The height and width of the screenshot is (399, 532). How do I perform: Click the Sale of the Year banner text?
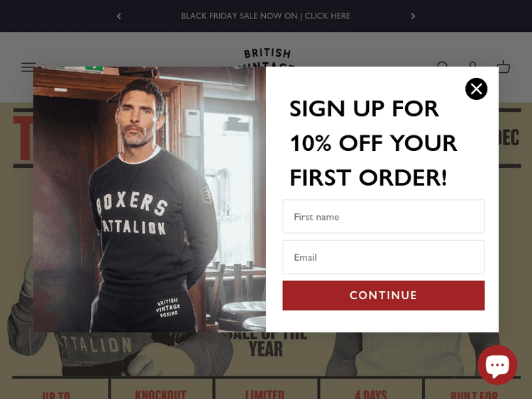tap(266, 344)
